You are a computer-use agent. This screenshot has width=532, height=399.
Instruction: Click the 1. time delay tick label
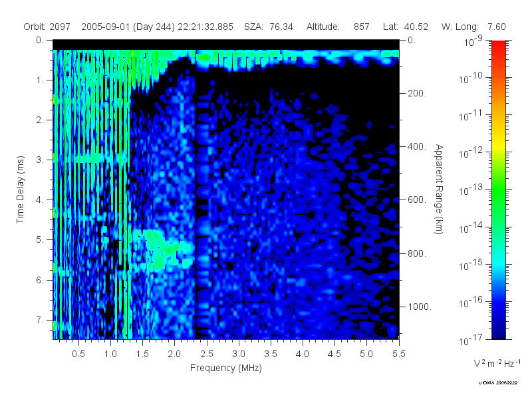point(41,80)
